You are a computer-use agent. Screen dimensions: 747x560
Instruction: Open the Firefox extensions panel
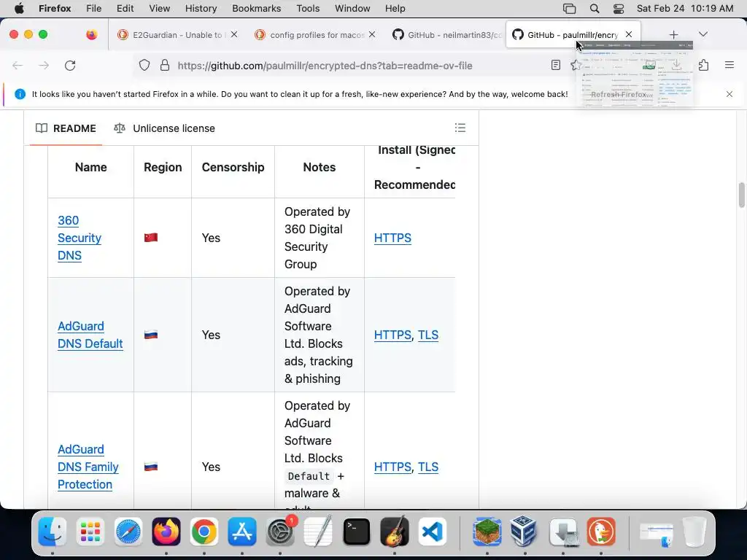(704, 65)
